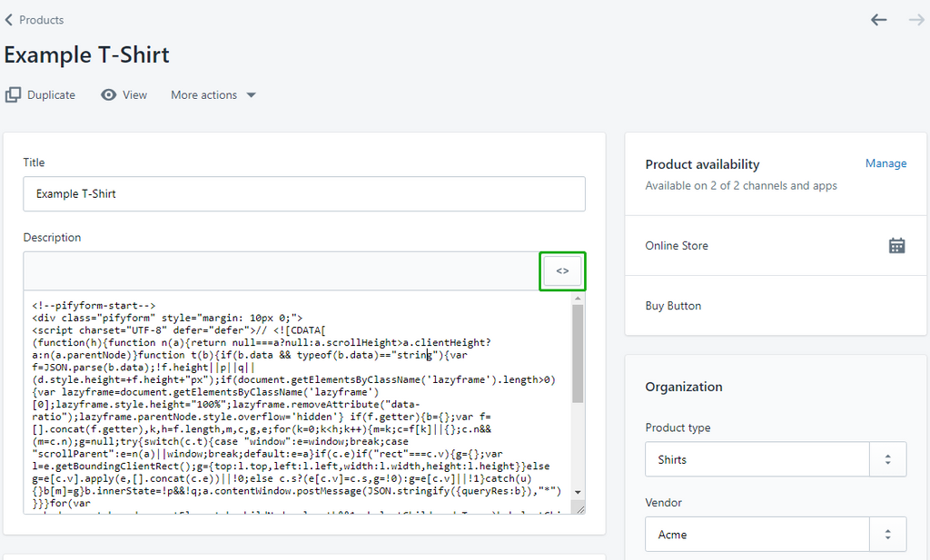Click the Duplicate icon
Image resolution: width=930 pixels, height=560 pixels.
pyautogui.click(x=13, y=95)
